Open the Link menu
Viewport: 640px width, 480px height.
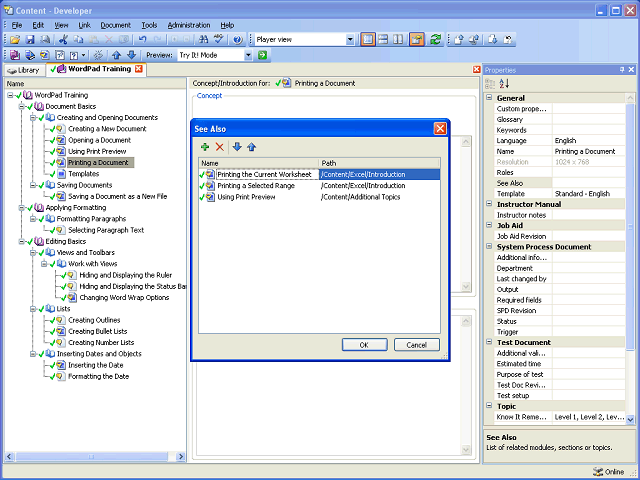84,25
